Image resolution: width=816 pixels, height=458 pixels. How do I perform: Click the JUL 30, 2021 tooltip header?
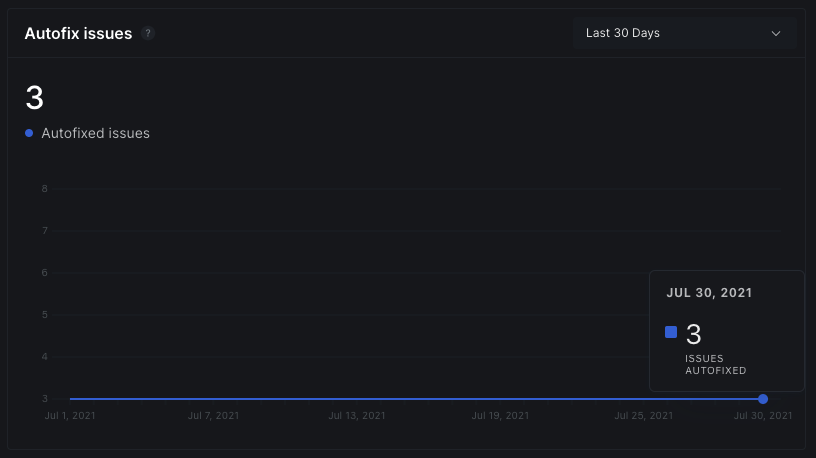(709, 293)
